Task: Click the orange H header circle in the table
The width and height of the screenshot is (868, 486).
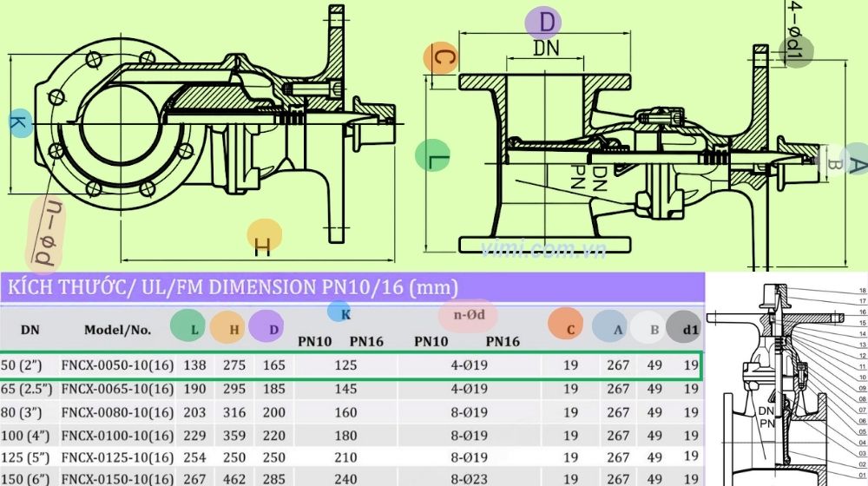Action: point(227,327)
